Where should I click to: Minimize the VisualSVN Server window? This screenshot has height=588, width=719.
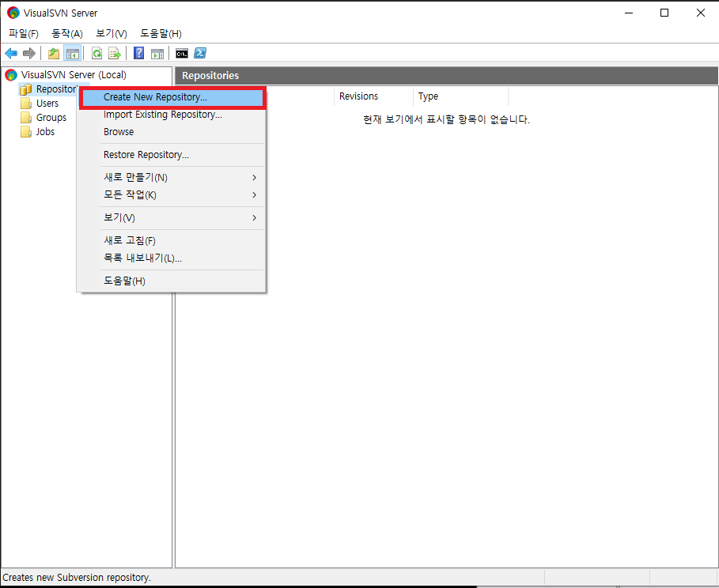(x=629, y=13)
